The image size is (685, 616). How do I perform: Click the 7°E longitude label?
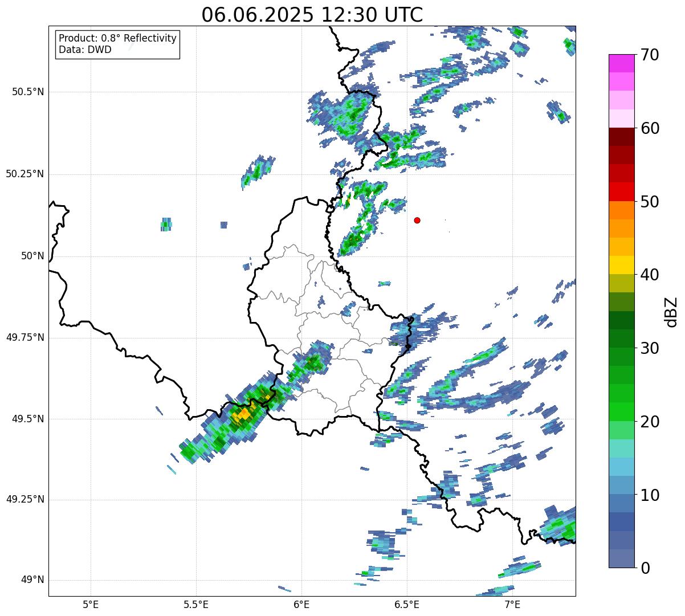coord(512,604)
